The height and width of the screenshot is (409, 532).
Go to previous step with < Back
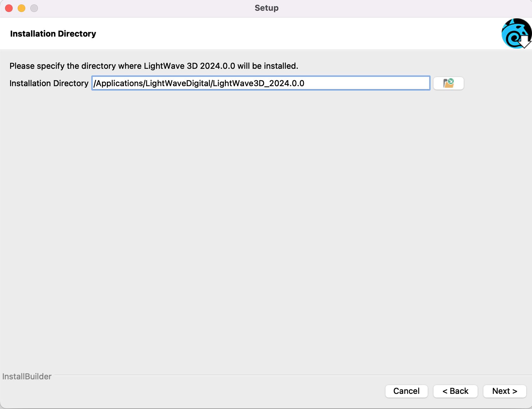pyautogui.click(x=455, y=391)
